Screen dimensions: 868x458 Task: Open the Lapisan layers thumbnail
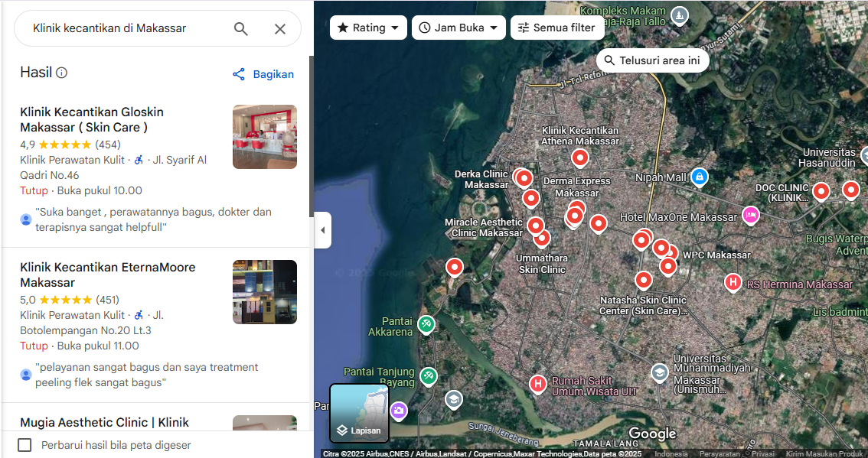point(359,413)
